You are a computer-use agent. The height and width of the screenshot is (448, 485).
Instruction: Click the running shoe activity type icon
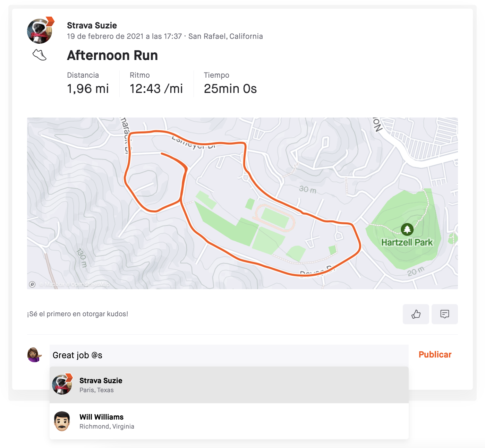coord(40,55)
